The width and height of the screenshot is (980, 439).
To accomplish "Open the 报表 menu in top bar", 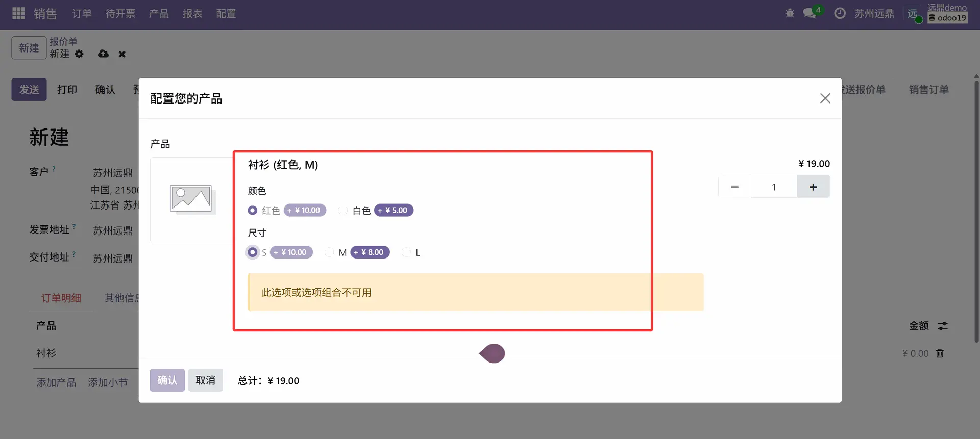I will tap(192, 14).
